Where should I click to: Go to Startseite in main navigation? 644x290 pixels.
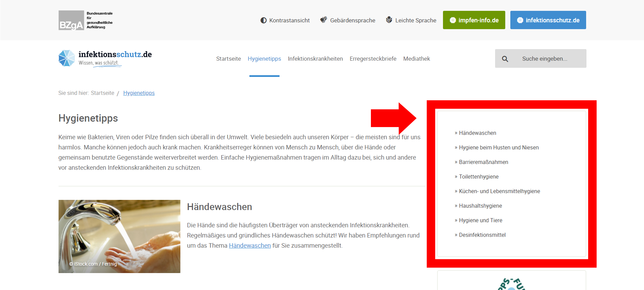click(228, 59)
